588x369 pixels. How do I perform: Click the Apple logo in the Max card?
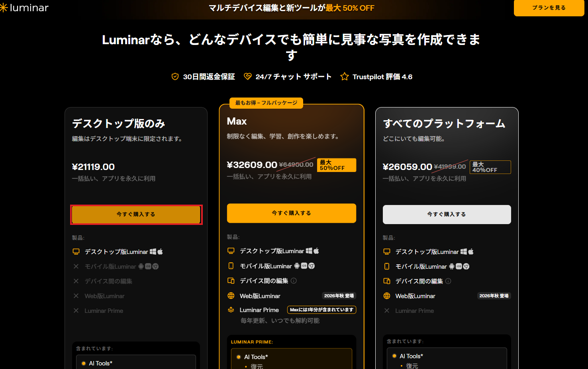click(316, 251)
